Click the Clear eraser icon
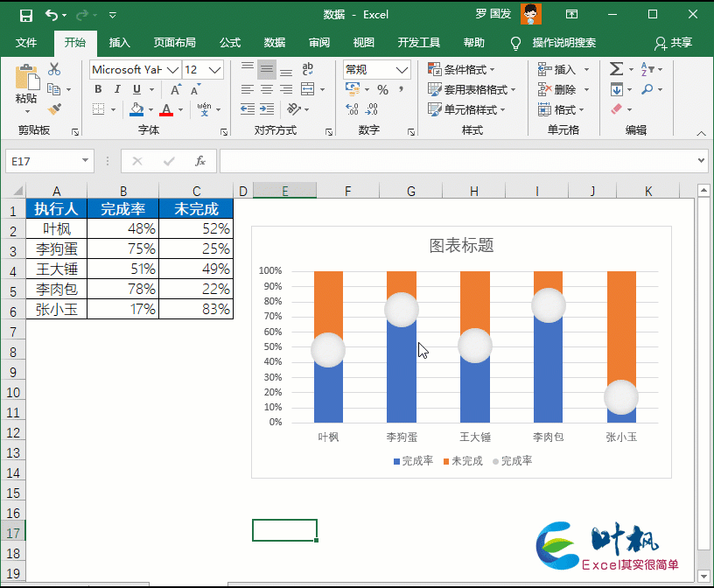The width and height of the screenshot is (714, 588). (x=614, y=108)
